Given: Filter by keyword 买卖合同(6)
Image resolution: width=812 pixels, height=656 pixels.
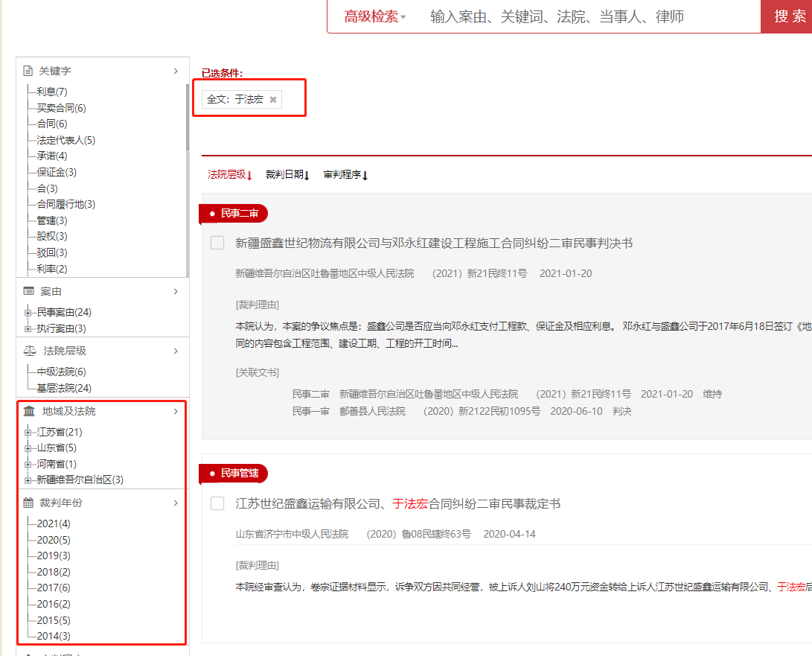Looking at the screenshot, I should pos(61,108).
